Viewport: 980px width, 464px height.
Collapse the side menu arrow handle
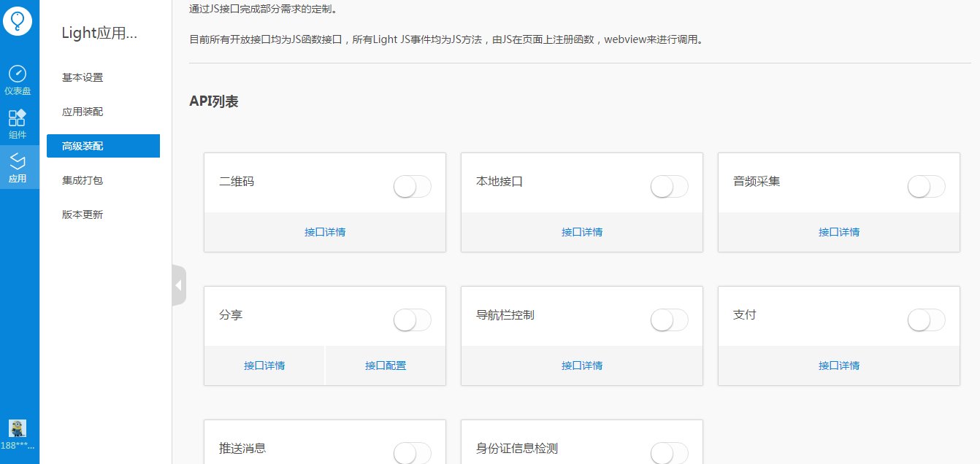click(179, 285)
